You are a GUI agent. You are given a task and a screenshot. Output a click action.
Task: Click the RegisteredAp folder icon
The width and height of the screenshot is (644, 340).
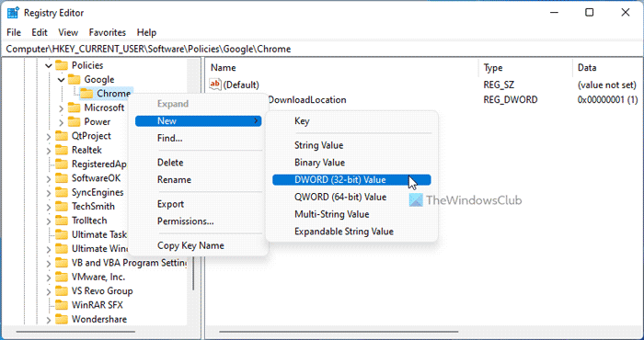(62, 164)
